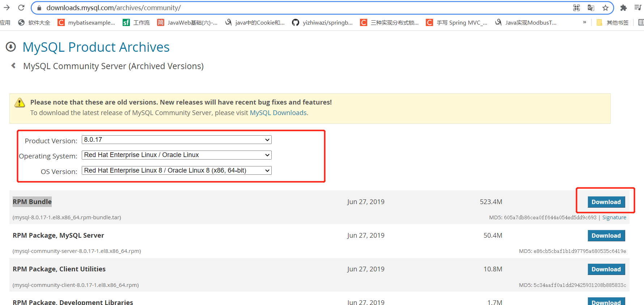This screenshot has width=644, height=305.
Task: Show more bookmarks with double chevron
Action: (585, 22)
